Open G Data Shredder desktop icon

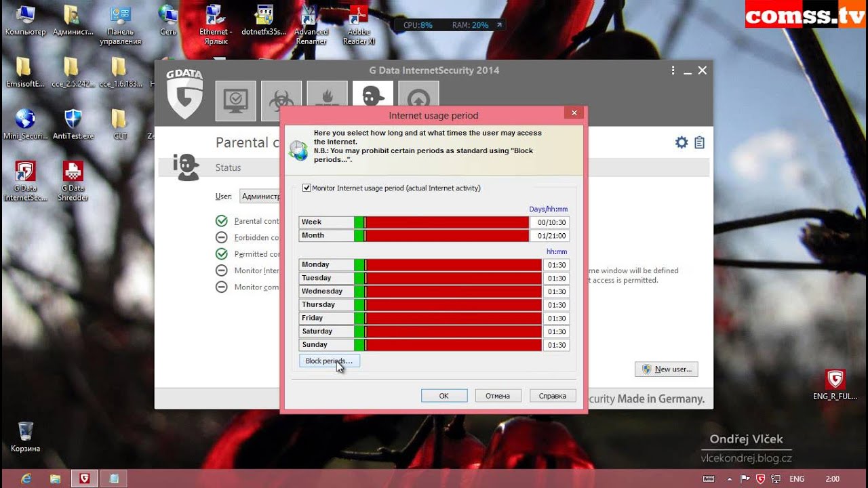(x=73, y=181)
